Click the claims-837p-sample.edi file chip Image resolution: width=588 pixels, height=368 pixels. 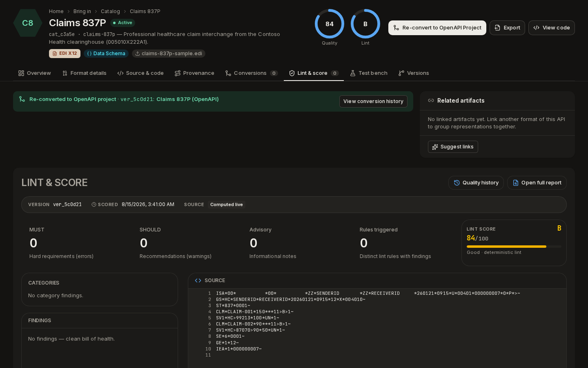169,54
